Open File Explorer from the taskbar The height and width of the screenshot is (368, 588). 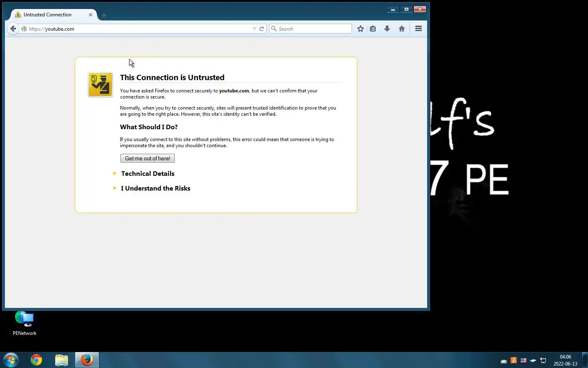pos(62,360)
